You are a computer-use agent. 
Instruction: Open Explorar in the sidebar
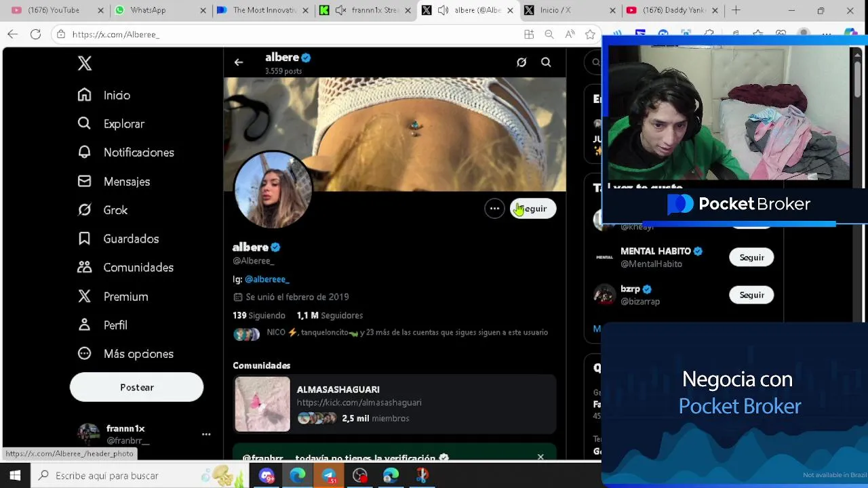tap(111, 124)
